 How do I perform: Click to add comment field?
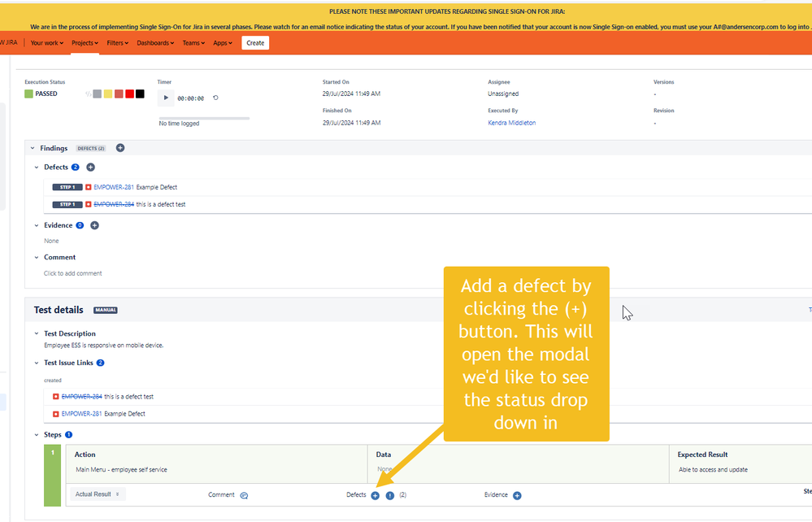[x=73, y=273]
